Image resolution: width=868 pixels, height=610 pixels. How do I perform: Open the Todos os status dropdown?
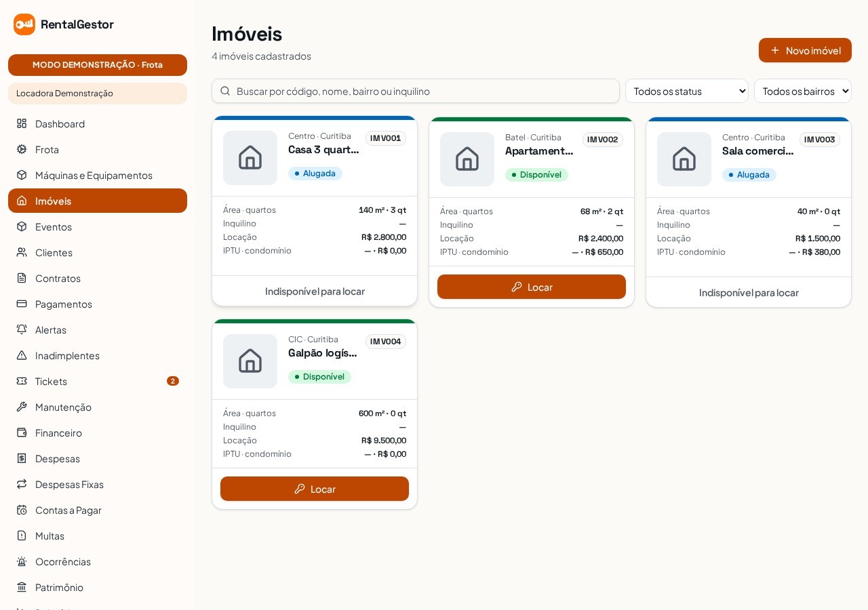pos(687,91)
